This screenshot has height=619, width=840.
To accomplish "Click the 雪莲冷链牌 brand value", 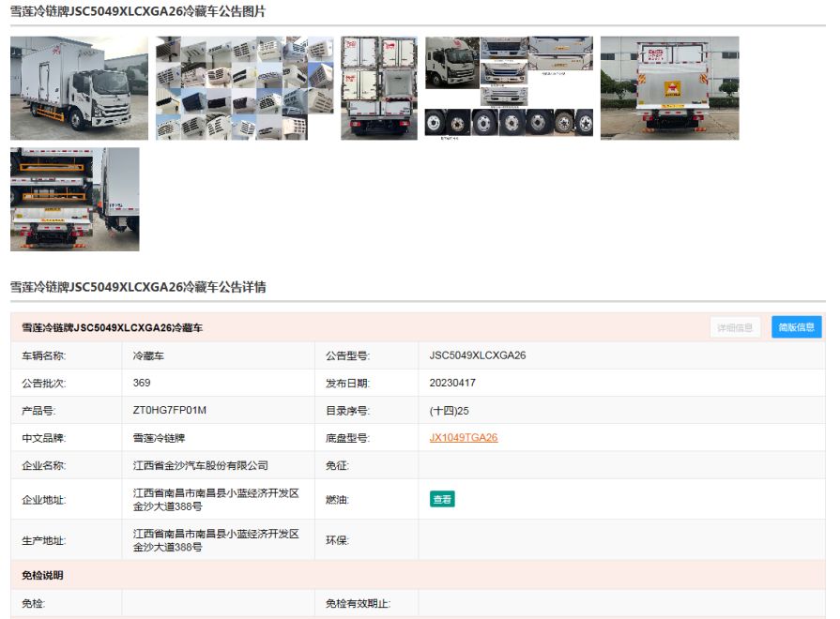I will [160, 437].
